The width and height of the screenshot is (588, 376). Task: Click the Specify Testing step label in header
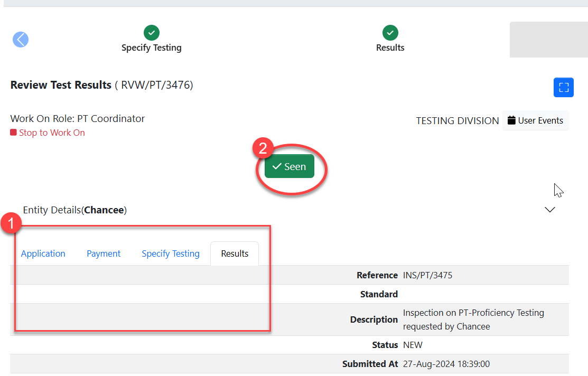152,48
